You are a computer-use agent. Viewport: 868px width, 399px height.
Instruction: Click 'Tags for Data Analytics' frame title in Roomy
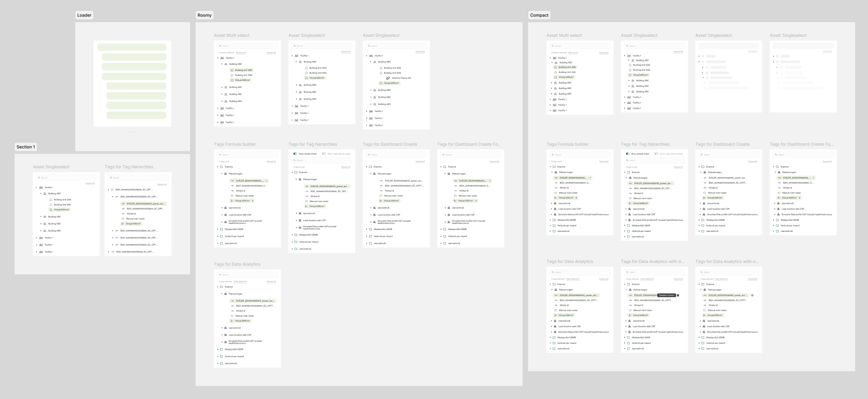click(237, 264)
